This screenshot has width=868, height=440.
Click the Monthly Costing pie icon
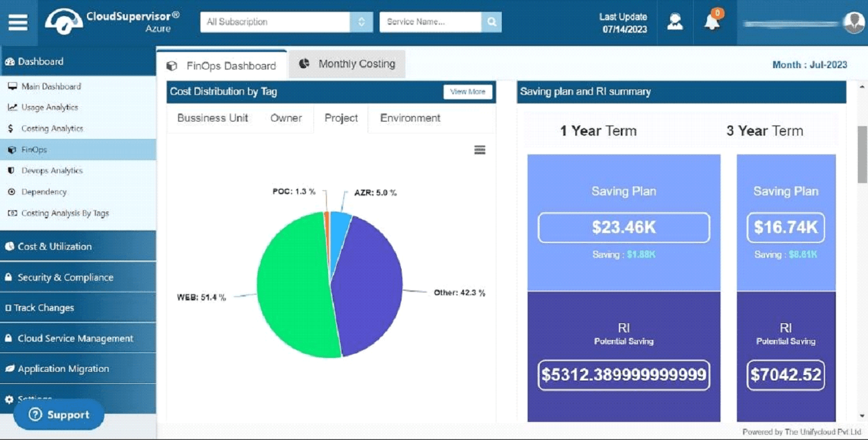304,63
